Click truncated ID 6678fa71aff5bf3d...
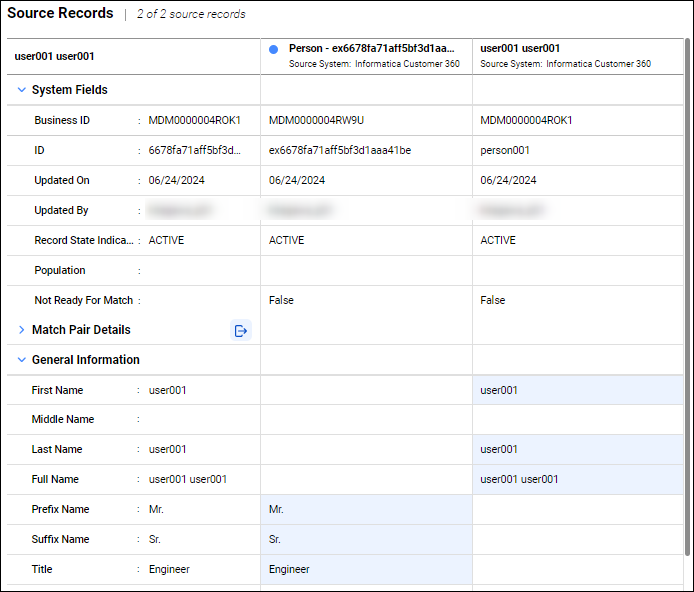694x592 pixels. 195,150
